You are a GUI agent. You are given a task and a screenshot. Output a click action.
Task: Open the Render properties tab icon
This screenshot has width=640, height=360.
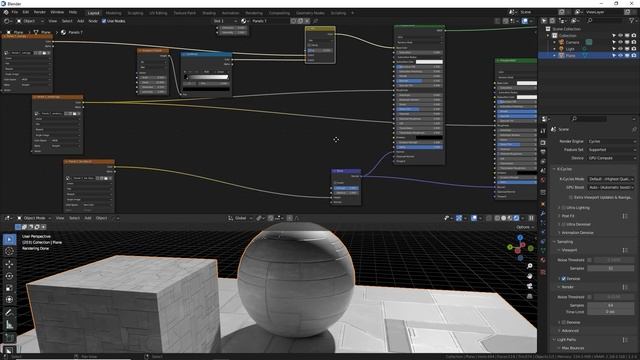tap(543, 143)
